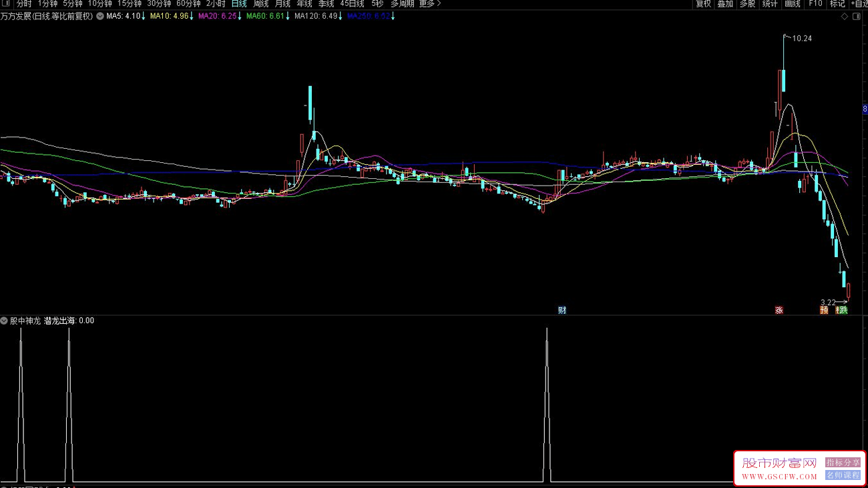Click the MA5: 4.10 indicator label
The height and width of the screenshot is (488, 868).
(x=123, y=16)
